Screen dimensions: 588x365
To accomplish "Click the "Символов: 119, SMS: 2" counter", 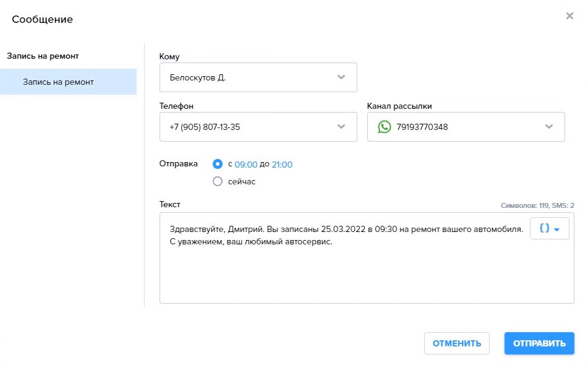I will coord(537,205).
